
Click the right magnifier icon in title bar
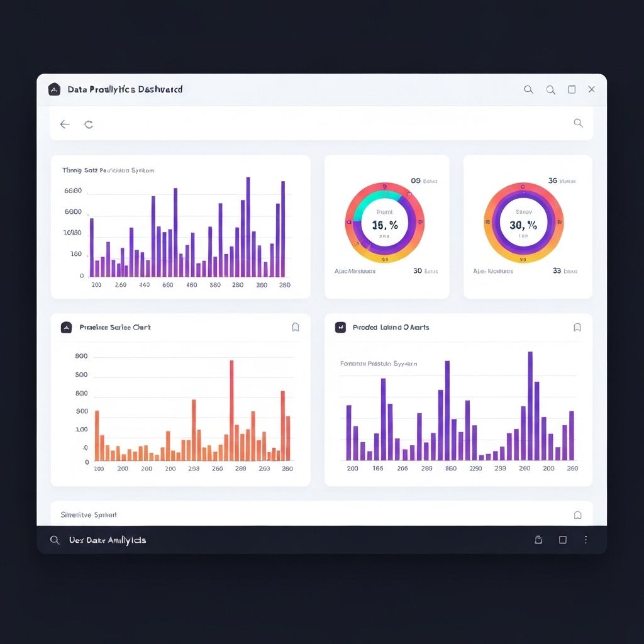[x=550, y=90]
